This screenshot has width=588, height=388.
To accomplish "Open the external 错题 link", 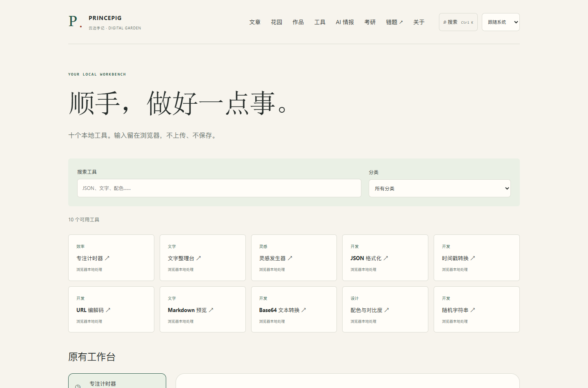I will point(394,22).
